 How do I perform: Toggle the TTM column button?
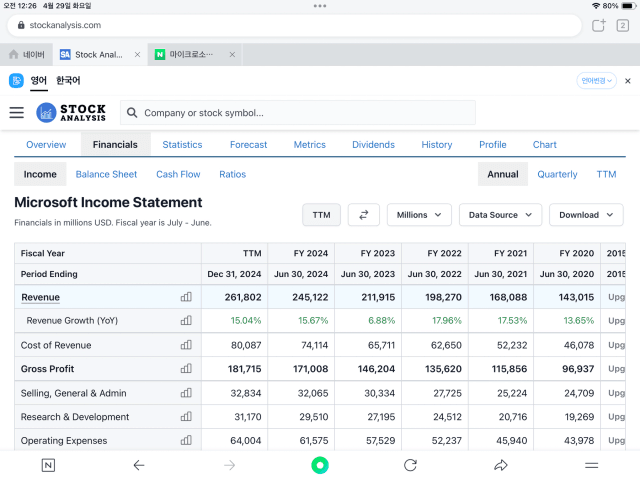[322, 215]
